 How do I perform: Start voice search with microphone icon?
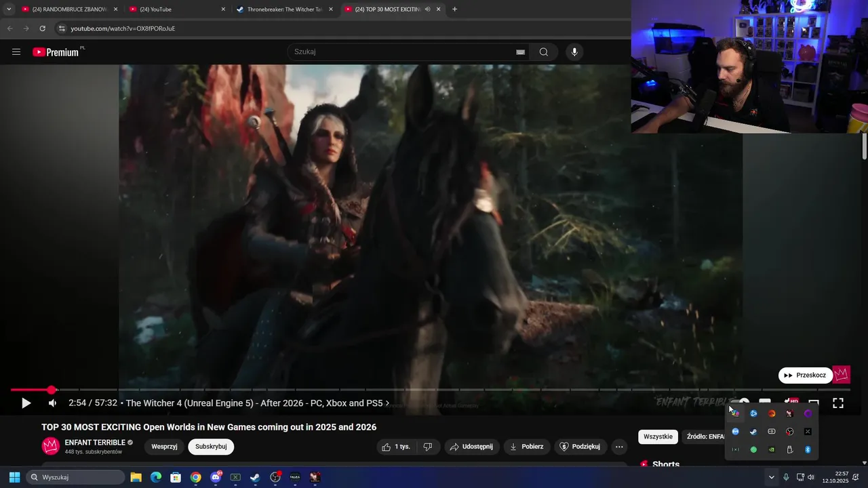[574, 52]
